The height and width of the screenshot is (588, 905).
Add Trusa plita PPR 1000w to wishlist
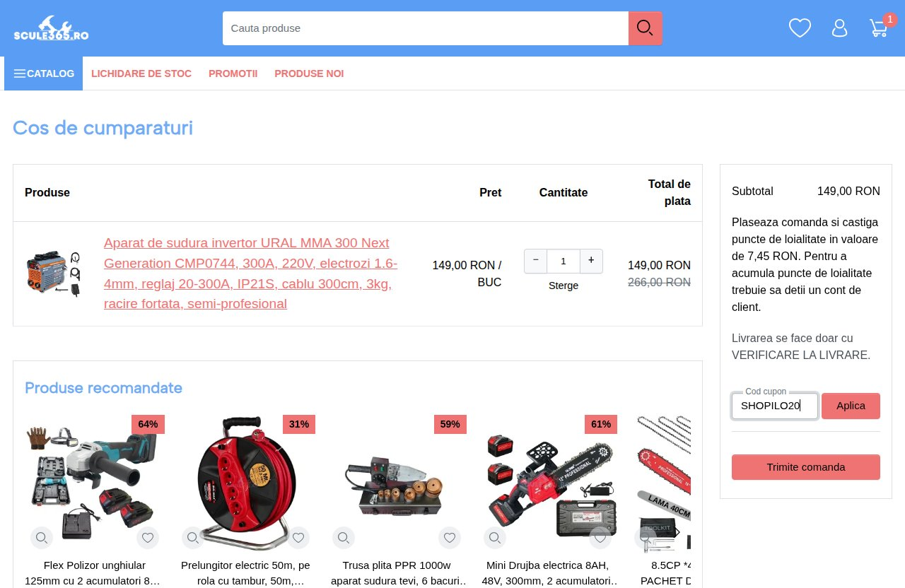[450, 538]
